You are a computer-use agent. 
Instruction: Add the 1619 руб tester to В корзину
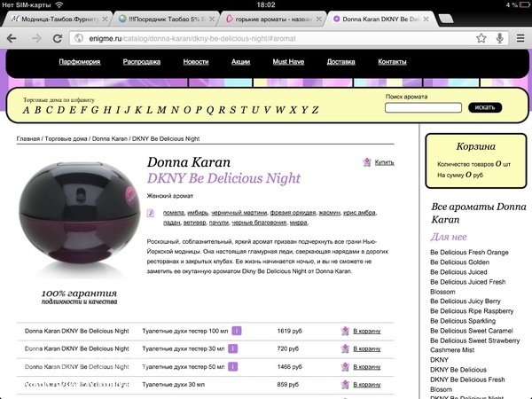click(365, 331)
